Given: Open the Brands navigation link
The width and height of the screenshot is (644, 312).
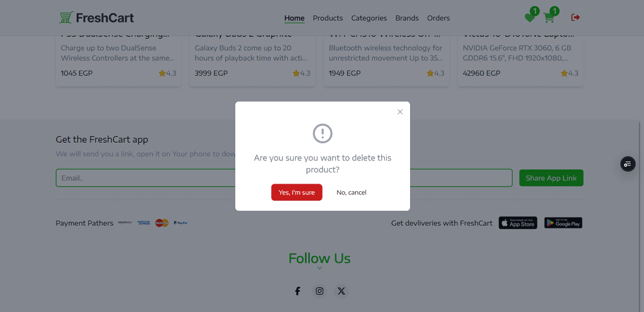Looking at the screenshot, I should pos(407,18).
